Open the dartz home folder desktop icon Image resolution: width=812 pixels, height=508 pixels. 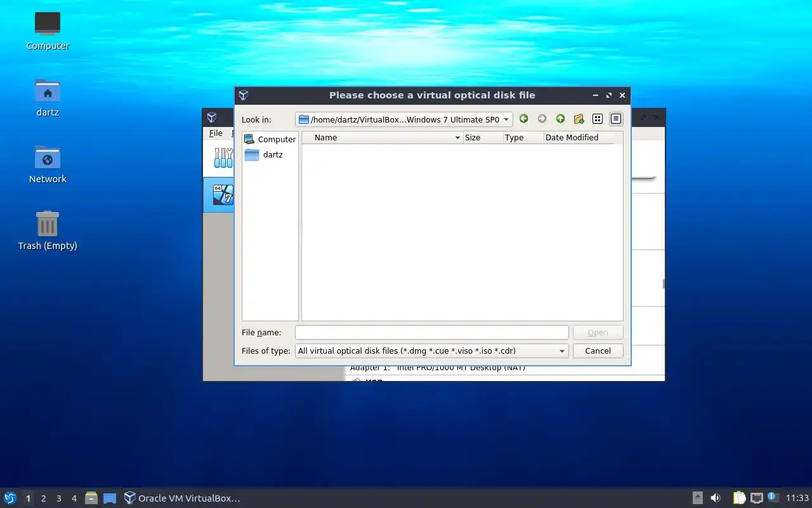point(48,97)
